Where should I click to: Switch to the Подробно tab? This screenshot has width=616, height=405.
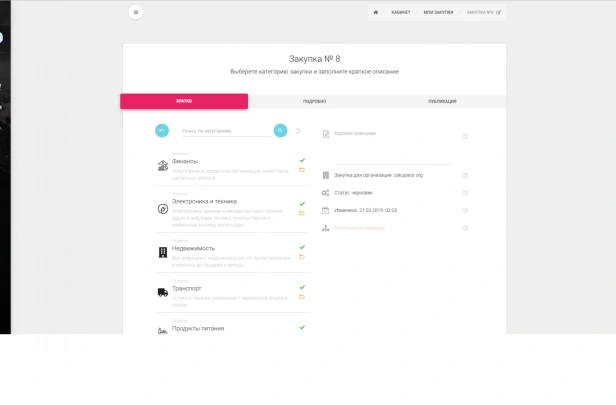314,101
